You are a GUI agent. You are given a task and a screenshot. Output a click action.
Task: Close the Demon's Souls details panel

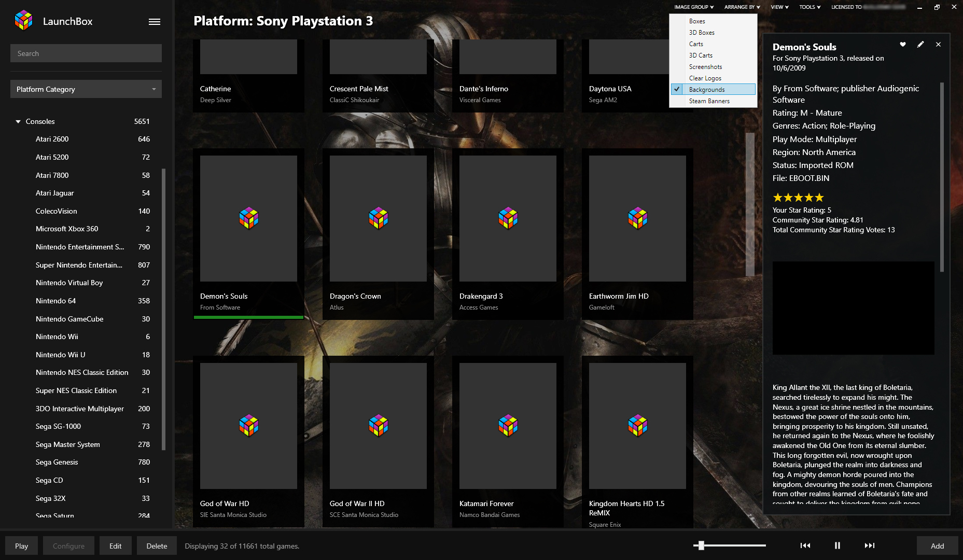click(938, 45)
